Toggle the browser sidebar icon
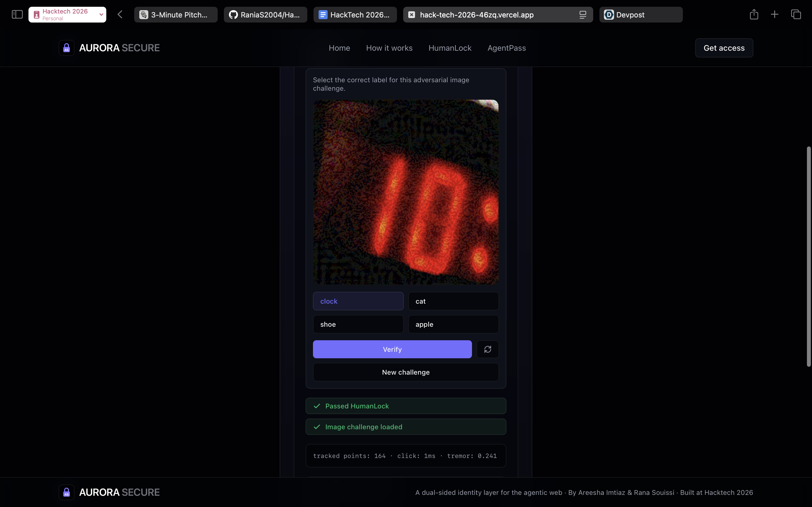This screenshot has width=812, height=507. pyautogui.click(x=17, y=14)
